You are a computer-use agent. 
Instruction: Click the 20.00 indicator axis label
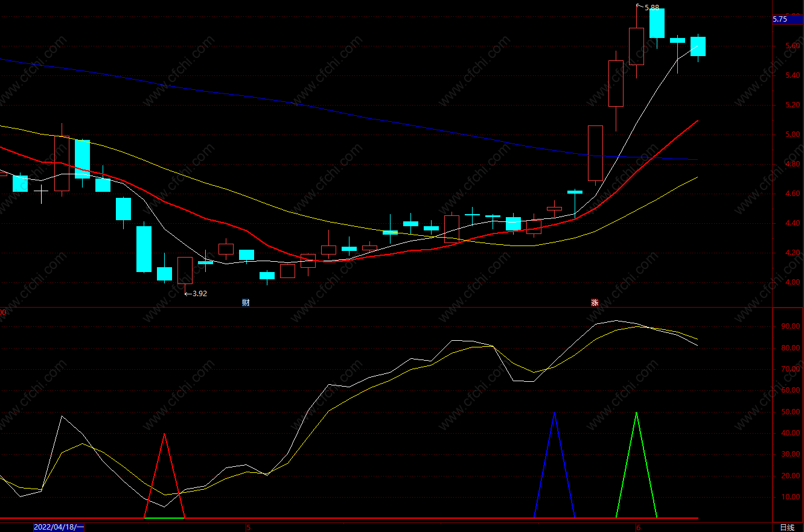point(790,476)
